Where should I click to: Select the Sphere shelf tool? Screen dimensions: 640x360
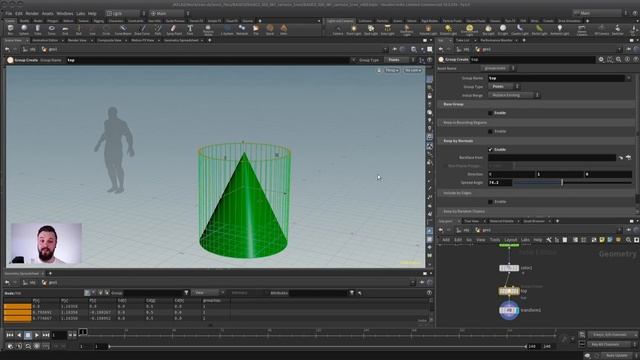tap(24, 29)
